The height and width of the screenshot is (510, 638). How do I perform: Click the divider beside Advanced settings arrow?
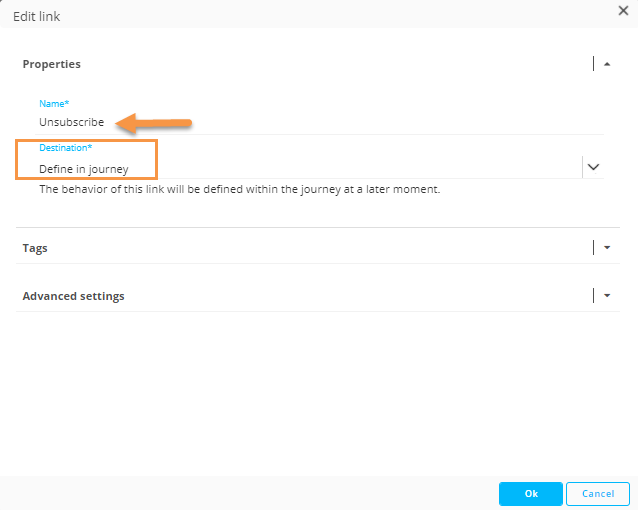[x=594, y=296]
